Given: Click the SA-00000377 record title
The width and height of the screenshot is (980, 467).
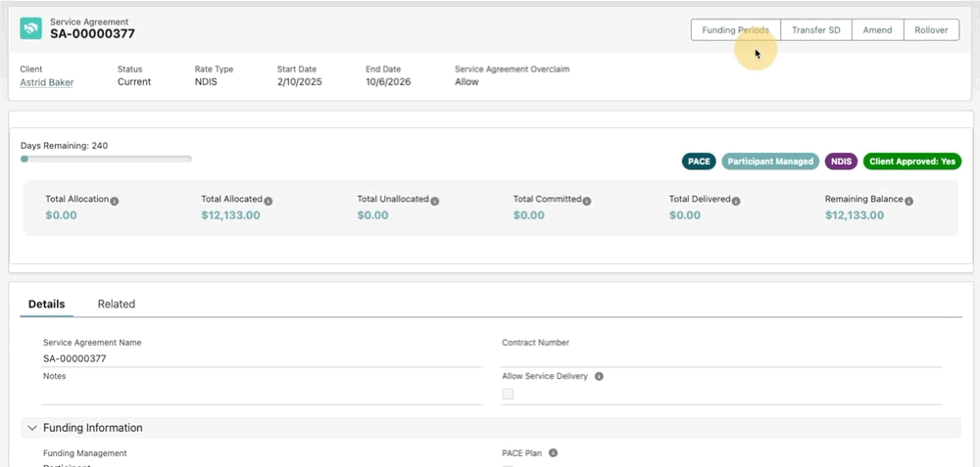Looking at the screenshot, I should pyautogui.click(x=92, y=33).
